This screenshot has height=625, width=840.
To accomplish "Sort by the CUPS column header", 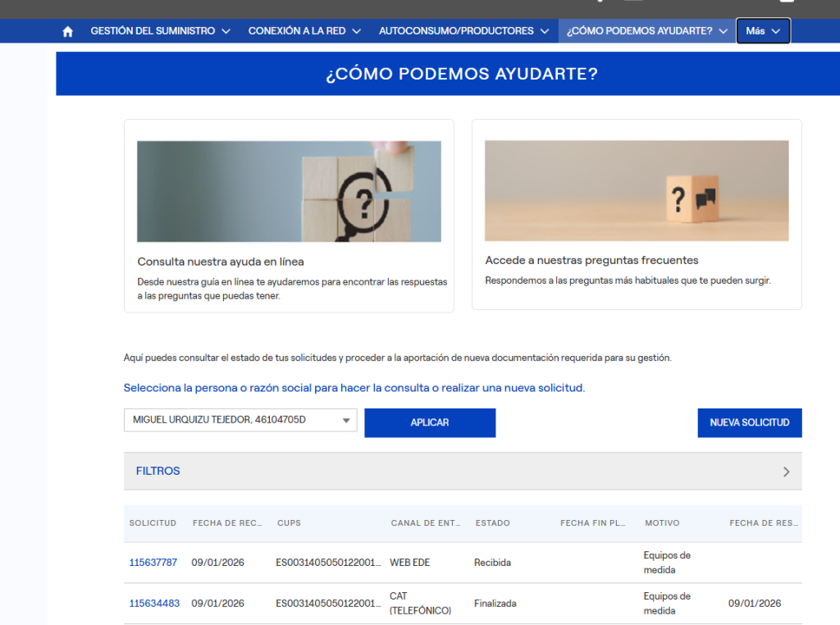I will point(289,523).
